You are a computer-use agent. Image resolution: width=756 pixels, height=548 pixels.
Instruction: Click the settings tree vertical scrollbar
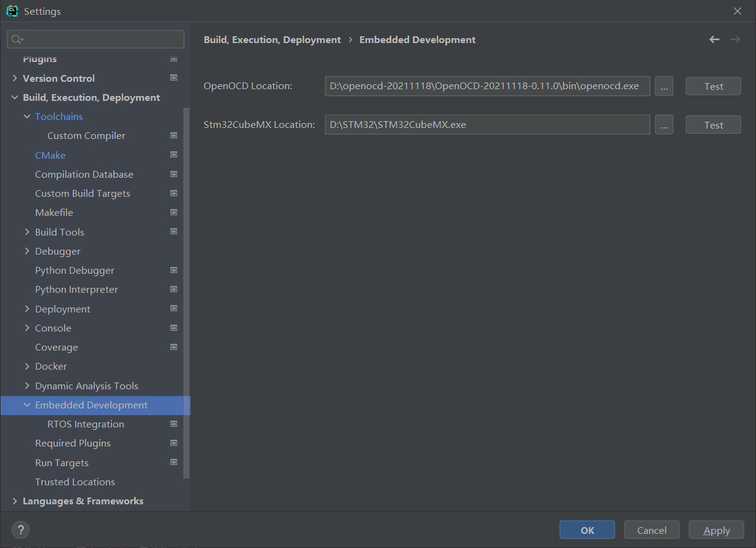(187, 292)
